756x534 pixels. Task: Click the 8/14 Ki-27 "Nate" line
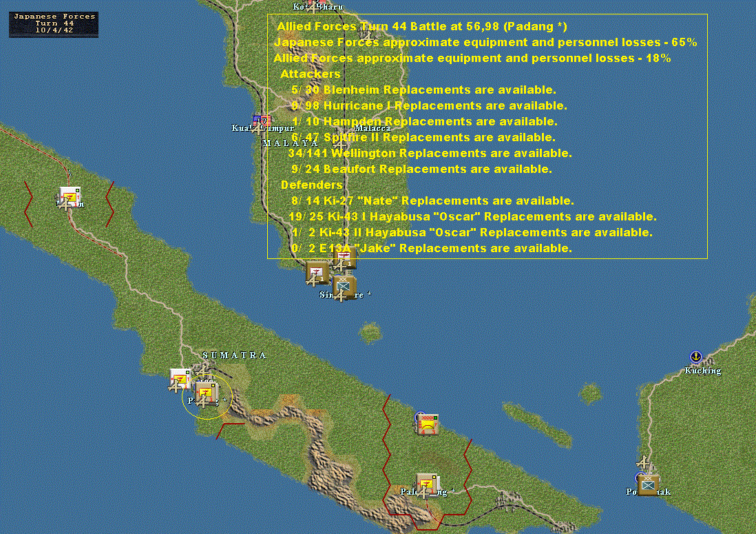click(432, 201)
